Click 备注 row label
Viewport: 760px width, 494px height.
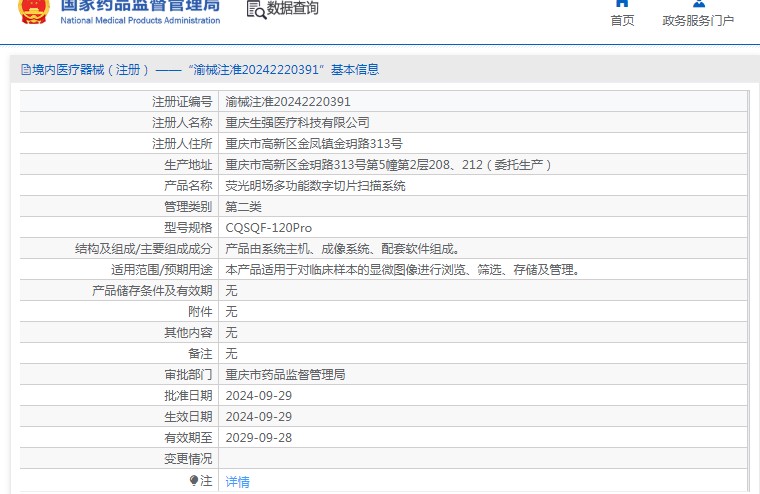(x=200, y=353)
